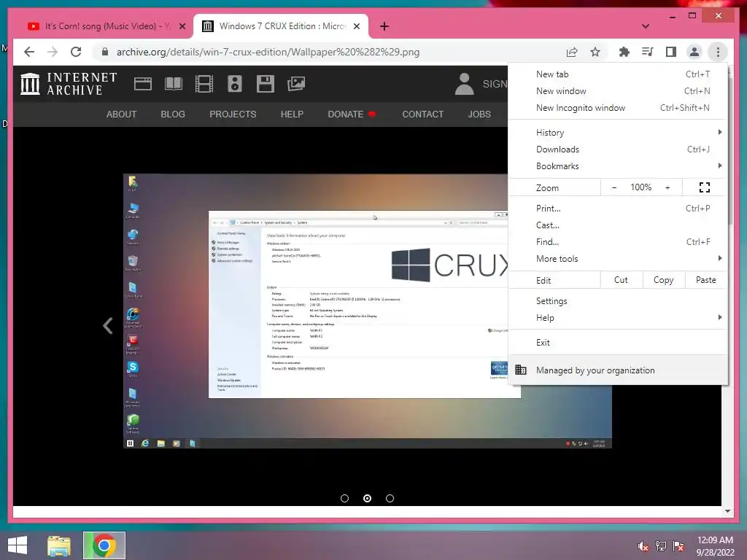Select the first carousel image dot
This screenshot has height=560, width=747.
click(345, 498)
